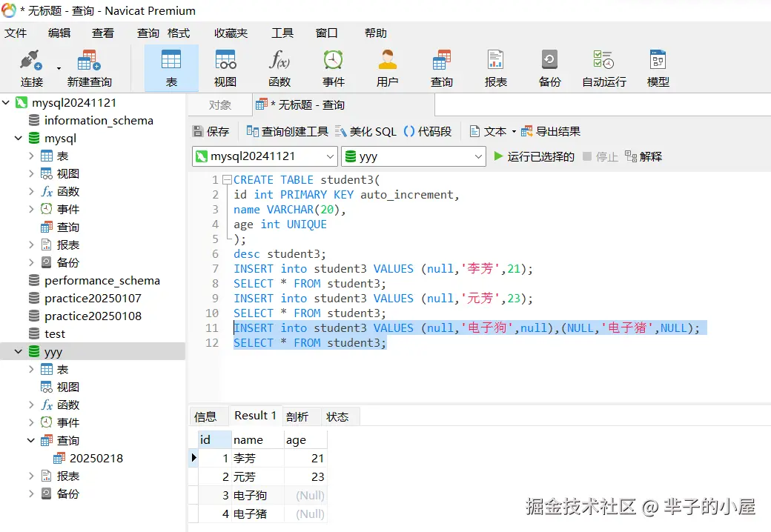The height and width of the screenshot is (532, 771).
Task: Open the connection combo box mysql20241121
Action: coord(265,156)
